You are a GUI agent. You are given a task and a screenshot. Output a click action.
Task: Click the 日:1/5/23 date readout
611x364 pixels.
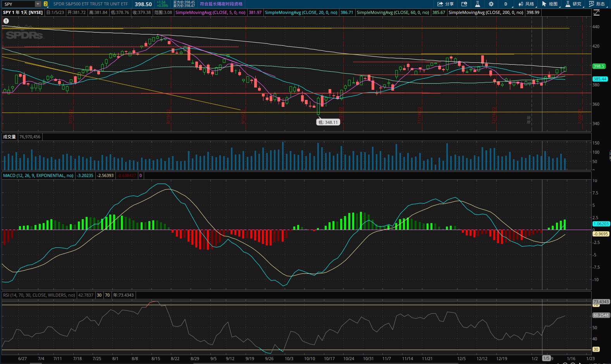point(55,12)
